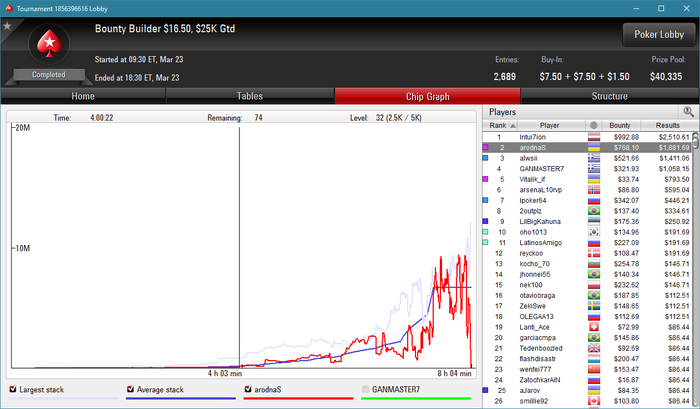Select player row ZatochkarAiN
The width and height of the screenshot is (700, 409).
click(587, 380)
